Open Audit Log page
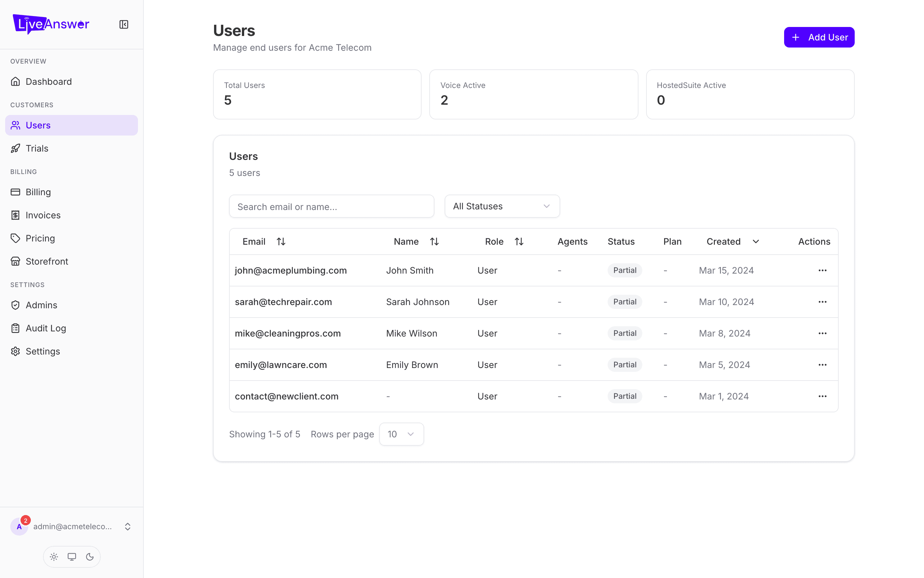The width and height of the screenshot is (924, 578). pos(72,328)
